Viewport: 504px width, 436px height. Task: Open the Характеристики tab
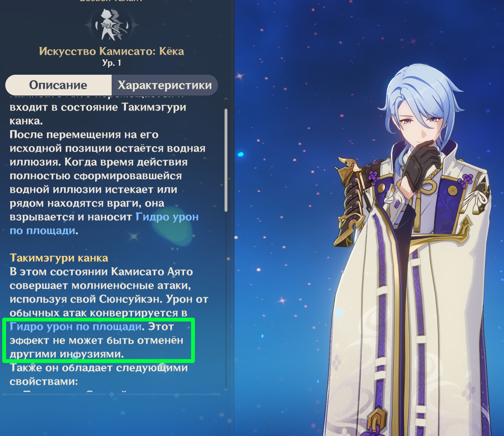[165, 85]
